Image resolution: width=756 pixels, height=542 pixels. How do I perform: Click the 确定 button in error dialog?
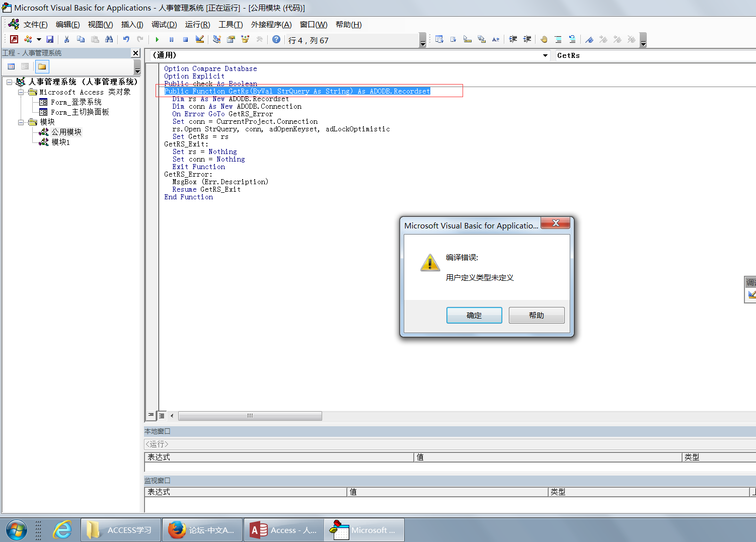pyautogui.click(x=474, y=315)
